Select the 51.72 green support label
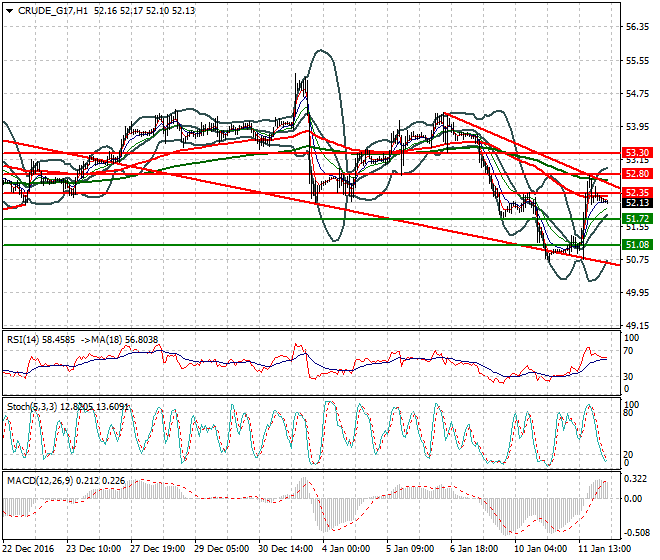 point(637,219)
